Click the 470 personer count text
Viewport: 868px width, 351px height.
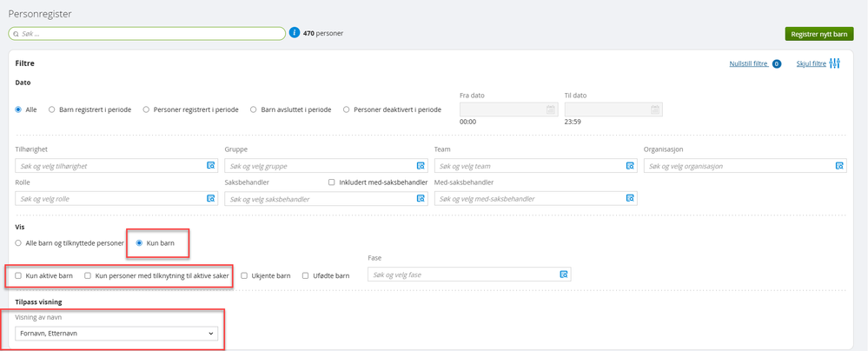coord(323,33)
